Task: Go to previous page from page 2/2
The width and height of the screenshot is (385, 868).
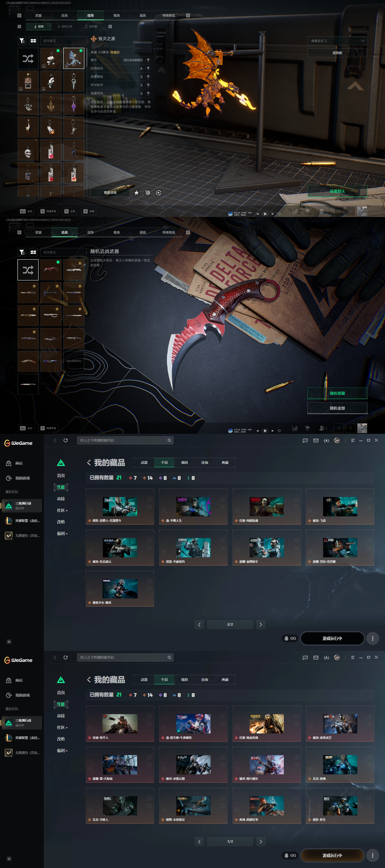Action: click(x=199, y=624)
